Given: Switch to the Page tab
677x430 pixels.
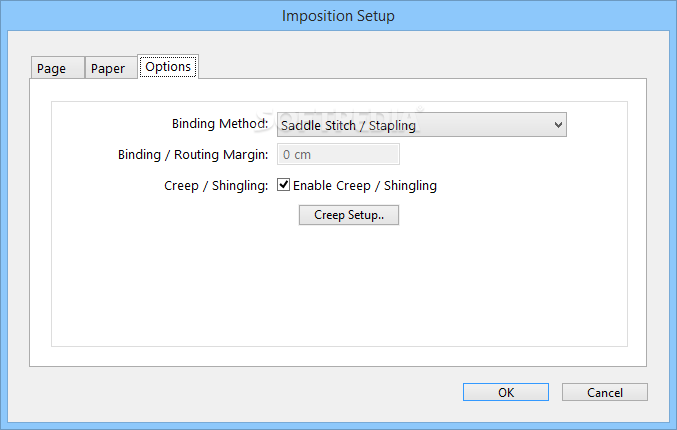Looking at the screenshot, I should point(51,68).
